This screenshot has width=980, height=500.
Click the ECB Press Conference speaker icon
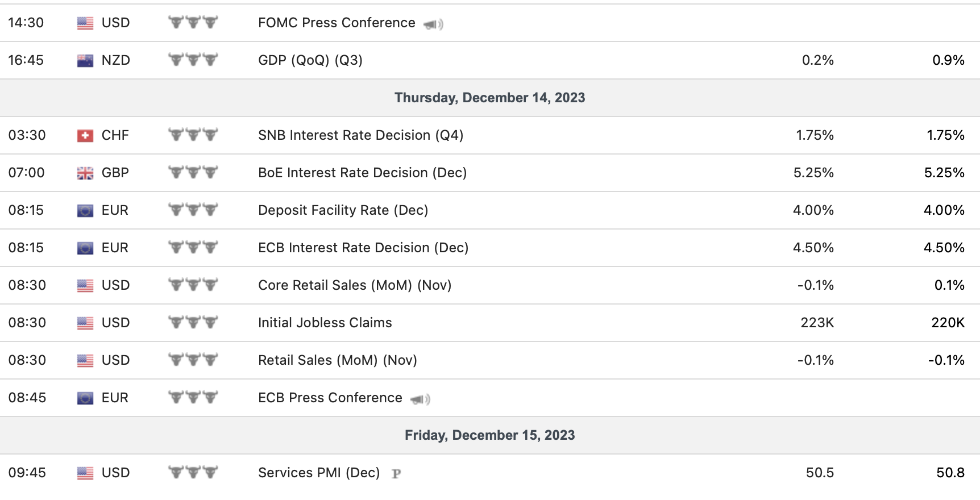[420, 399]
